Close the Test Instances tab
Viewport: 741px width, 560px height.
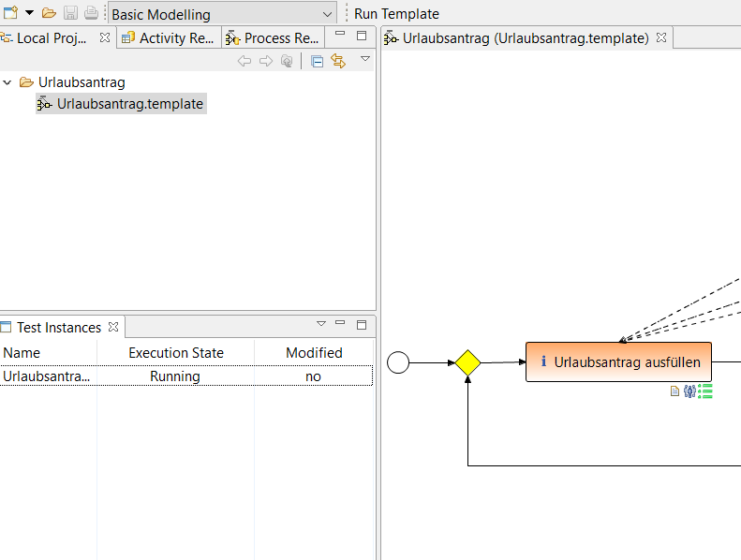(x=113, y=327)
